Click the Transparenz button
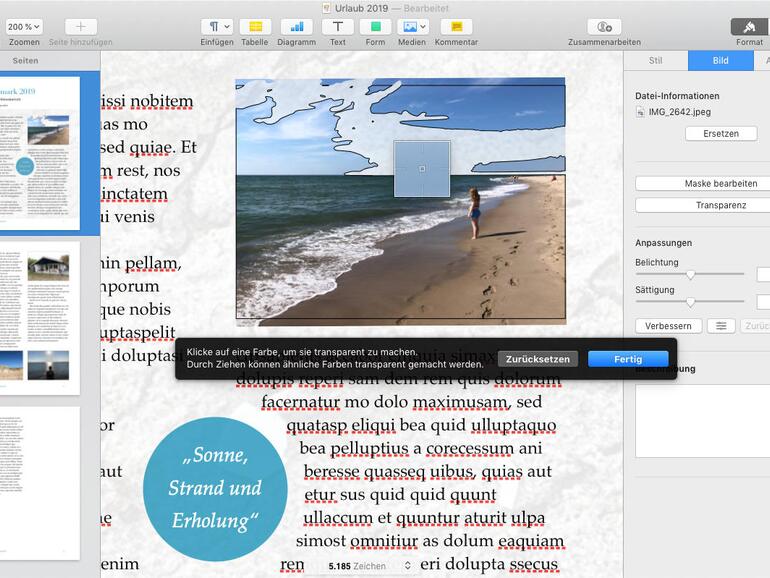 [720, 205]
